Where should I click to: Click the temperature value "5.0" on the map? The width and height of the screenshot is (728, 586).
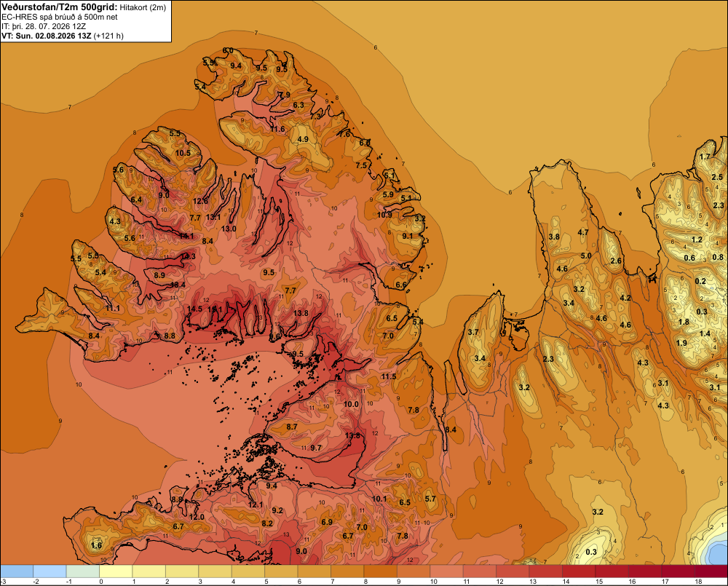586,256
